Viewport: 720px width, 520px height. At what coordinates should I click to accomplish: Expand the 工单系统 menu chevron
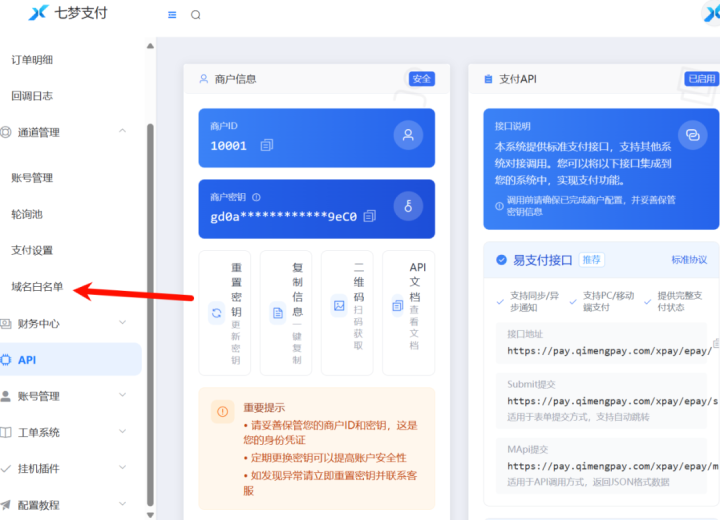tap(123, 431)
